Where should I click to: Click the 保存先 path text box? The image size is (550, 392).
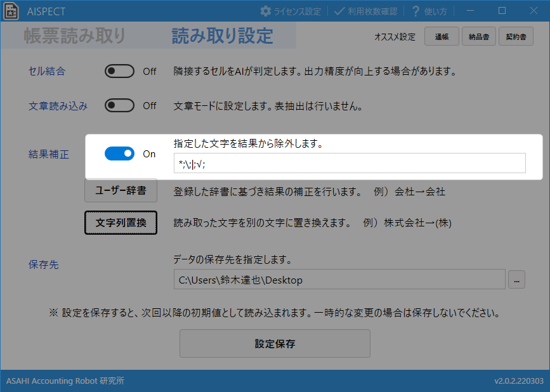(x=339, y=280)
